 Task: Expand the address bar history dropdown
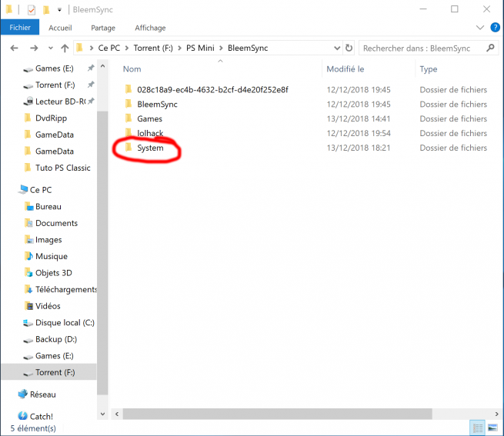point(337,48)
